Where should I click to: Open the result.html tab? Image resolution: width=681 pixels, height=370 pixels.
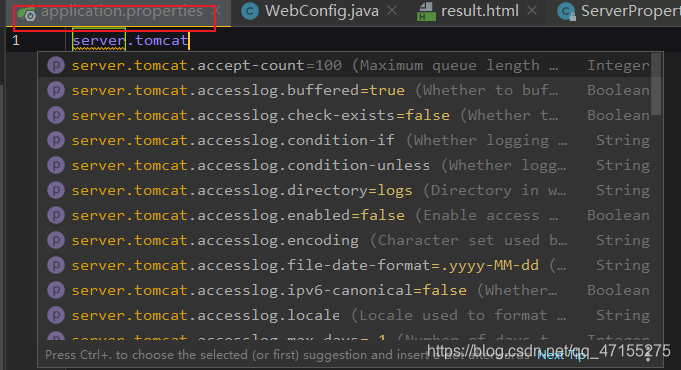479,11
